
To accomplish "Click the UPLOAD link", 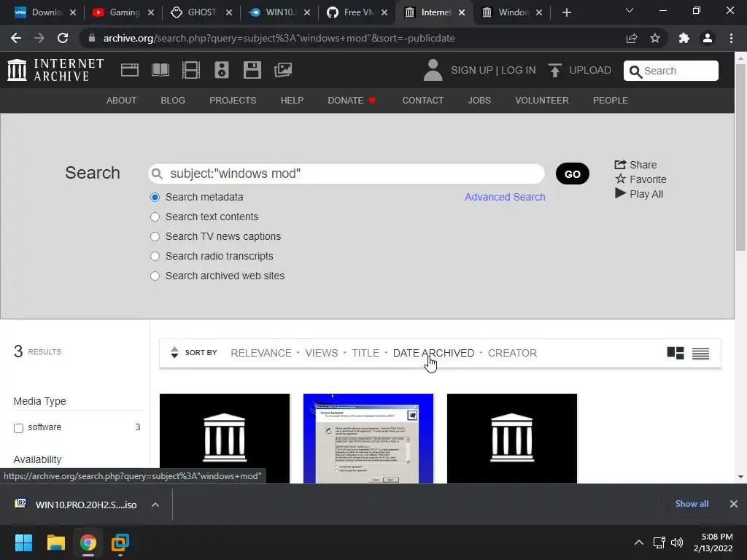I will point(589,70).
